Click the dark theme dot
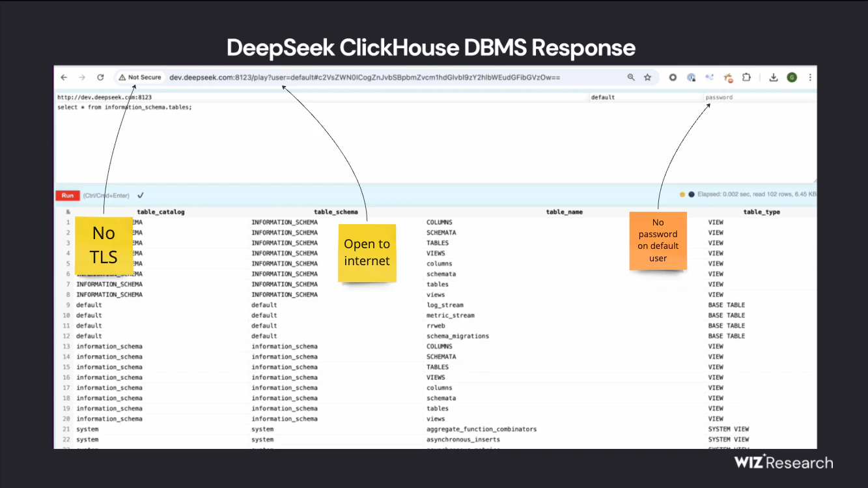868x488 pixels. pos(691,194)
